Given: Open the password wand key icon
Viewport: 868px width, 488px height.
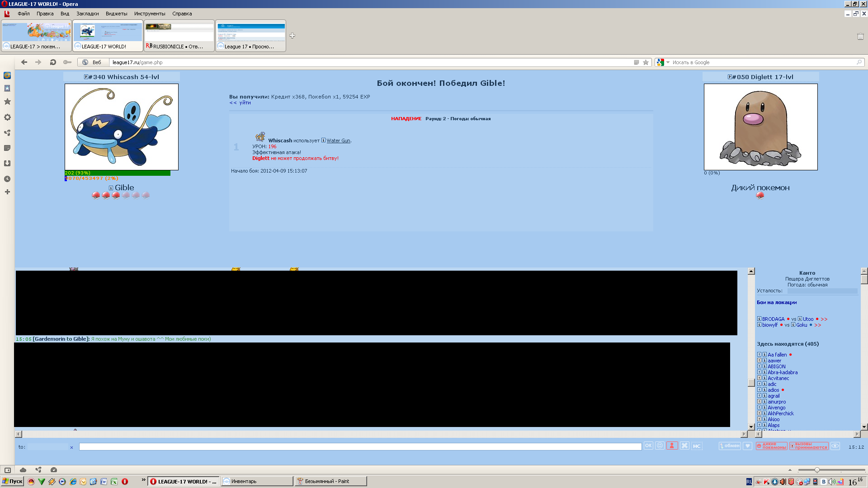Looking at the screenshot, I should point(67,62).
